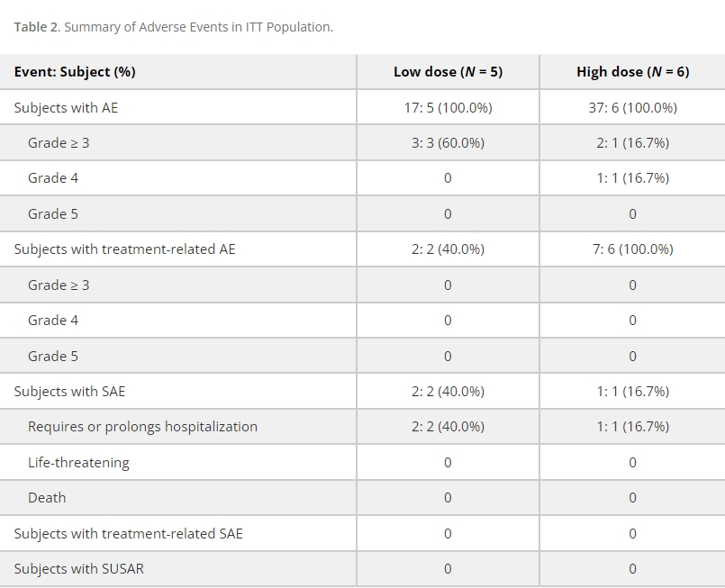Click the "Event: Subject (%)" column header
The image size is (725, 588).
75,72
